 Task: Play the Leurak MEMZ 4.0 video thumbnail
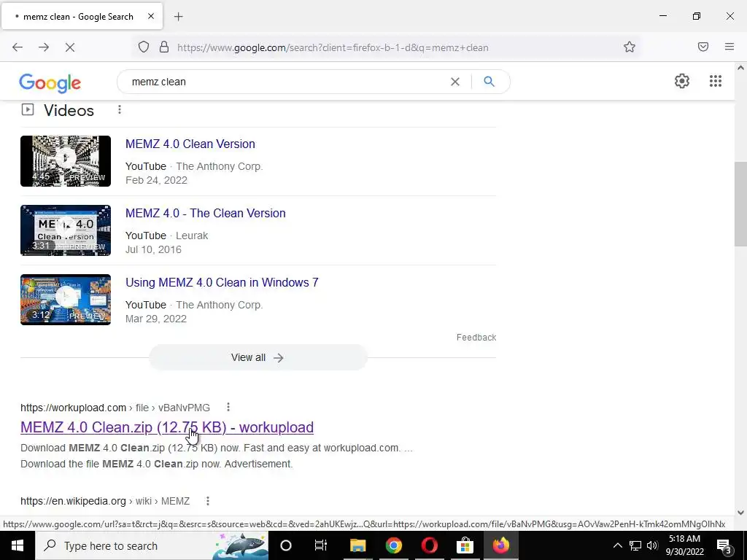pyautogui.click(x=66, y=230)
